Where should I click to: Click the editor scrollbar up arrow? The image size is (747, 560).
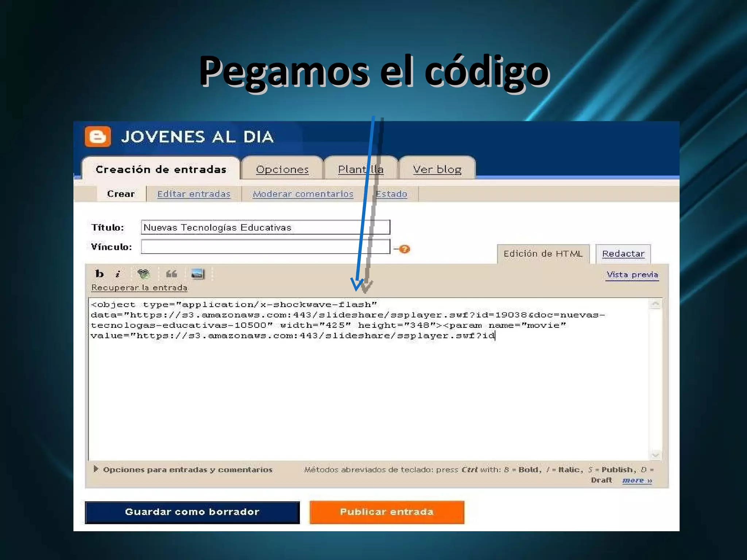tap(655, 304)
